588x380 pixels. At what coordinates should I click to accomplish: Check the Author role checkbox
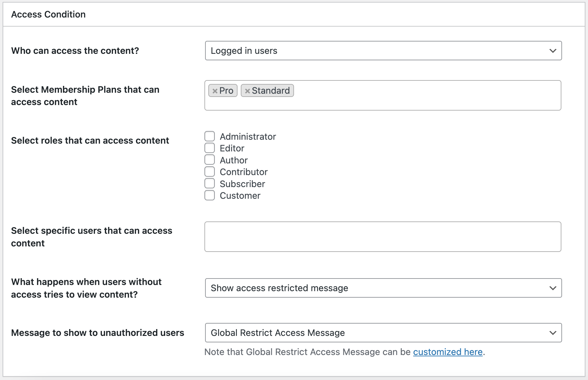[210, 160]
